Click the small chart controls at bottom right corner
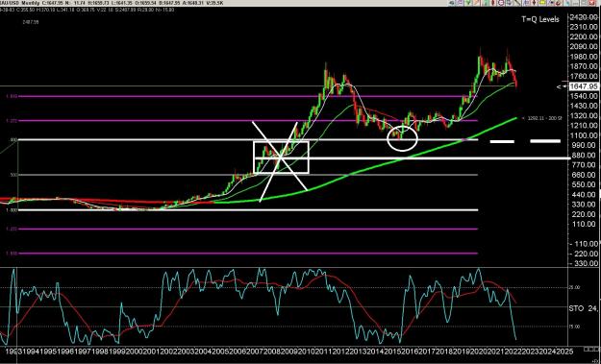Image resolution: width=601 pixels, height=364 pixels. pos(590,350)
